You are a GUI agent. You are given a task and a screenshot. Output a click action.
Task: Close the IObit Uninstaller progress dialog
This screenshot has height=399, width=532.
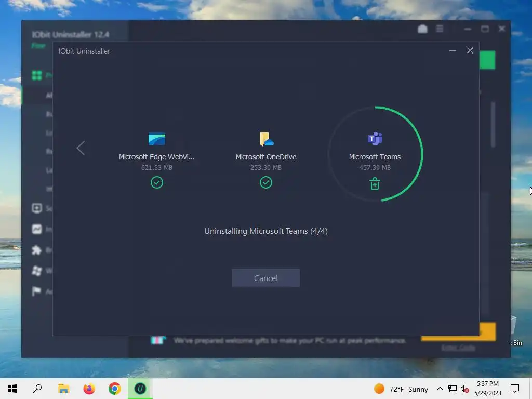tap(470, 50)
